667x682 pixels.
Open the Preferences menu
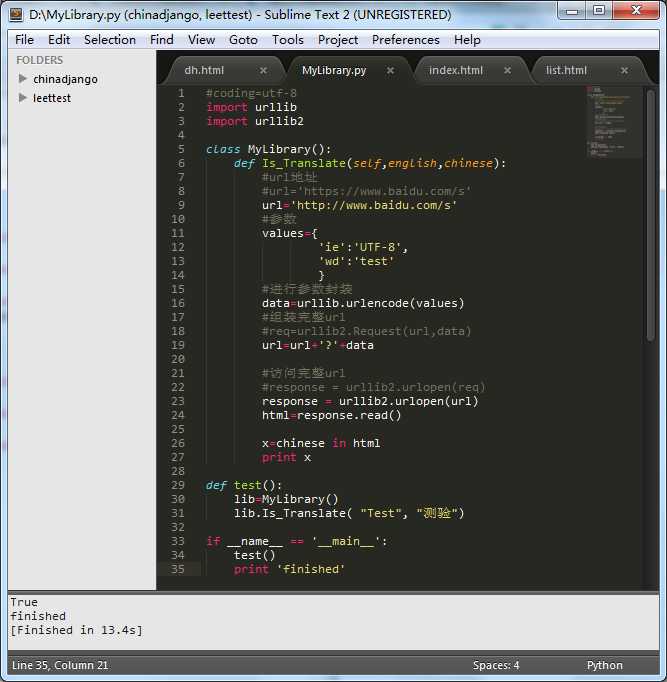(x=406, y=40)
